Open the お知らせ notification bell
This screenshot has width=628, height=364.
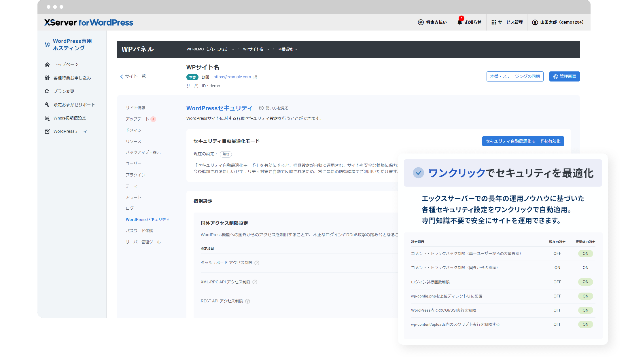[460, 22]
